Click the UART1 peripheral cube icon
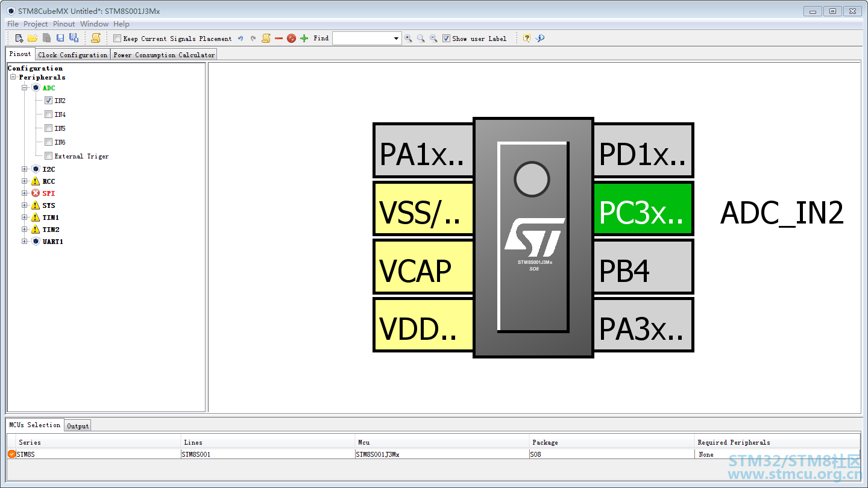 click(x=36, y=242)
